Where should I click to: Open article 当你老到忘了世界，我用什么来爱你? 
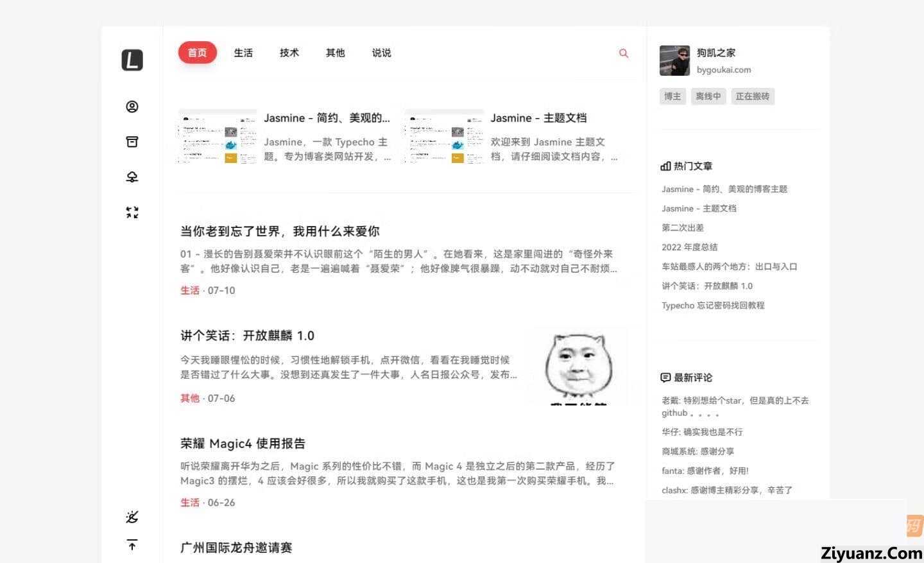tap(280, 231)
